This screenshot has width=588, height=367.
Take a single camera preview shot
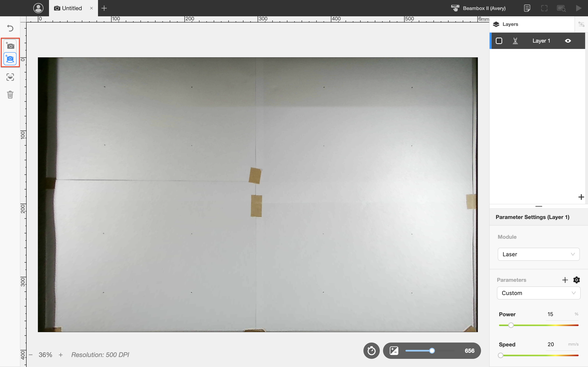[x=10, y=46]
